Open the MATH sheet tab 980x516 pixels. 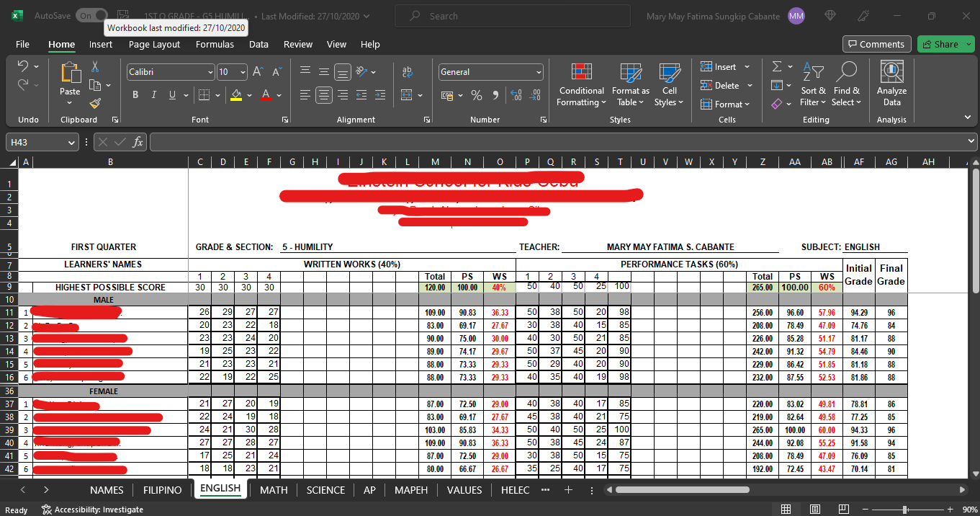[274, 490]
